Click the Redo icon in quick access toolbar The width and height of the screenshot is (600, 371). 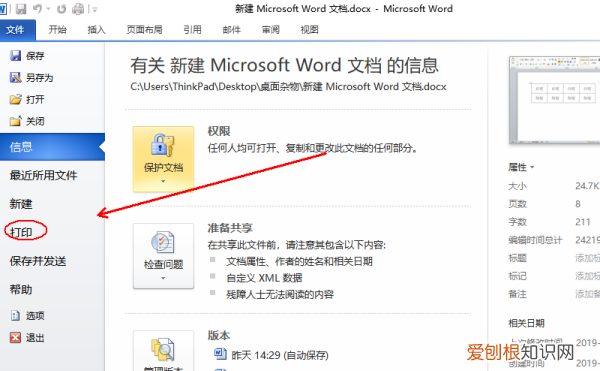tap(61, 8)
